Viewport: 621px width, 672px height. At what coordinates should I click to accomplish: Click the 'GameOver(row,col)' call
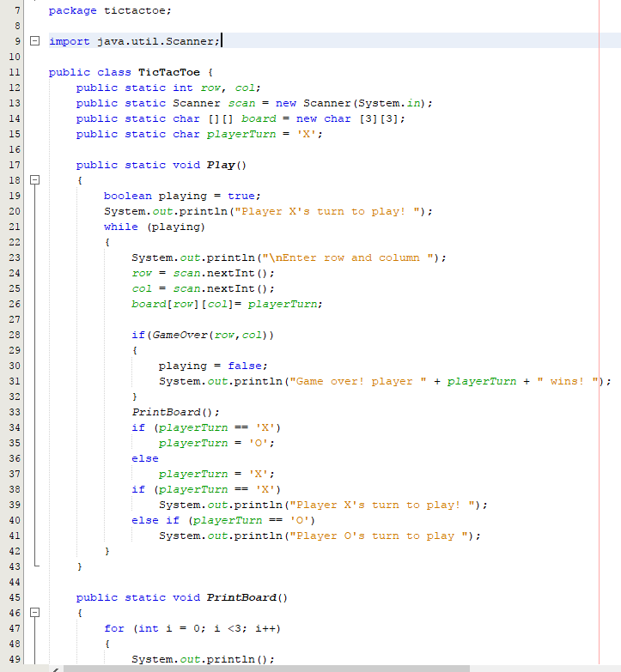[x=210, y=335]
